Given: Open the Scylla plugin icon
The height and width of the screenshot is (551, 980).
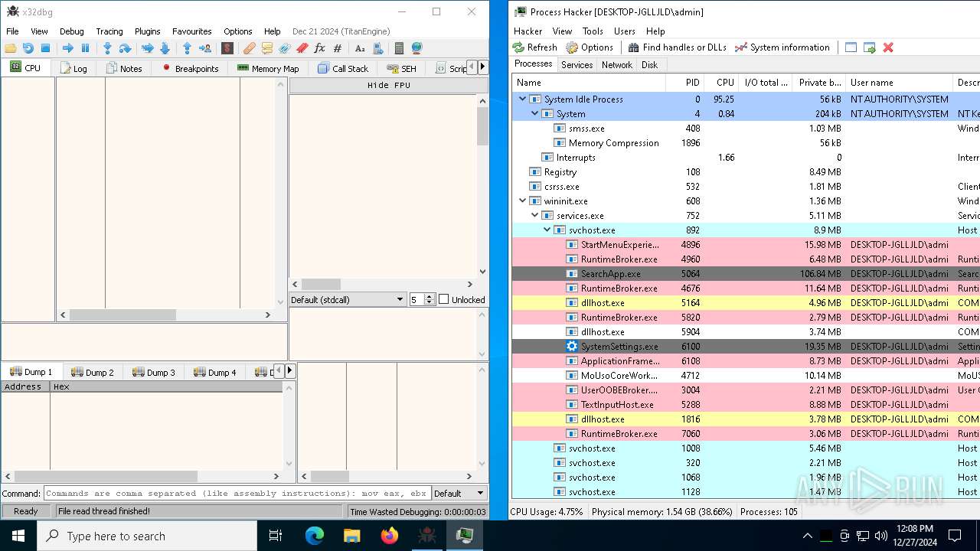Looking at the screenshot, I should (x=227, y=48).
